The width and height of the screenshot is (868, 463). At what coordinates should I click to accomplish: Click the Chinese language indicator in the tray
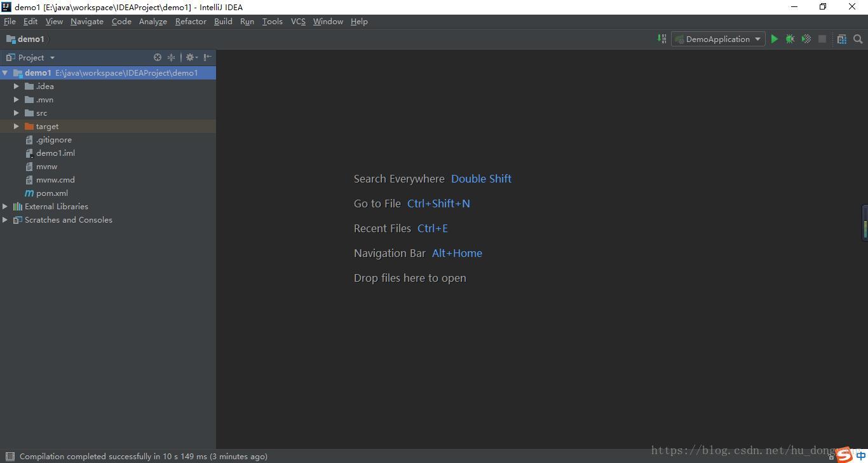point(861,455)
